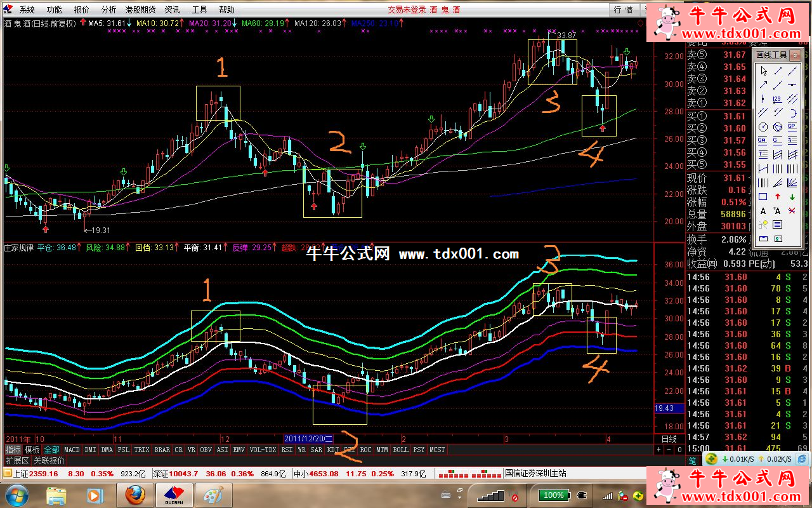812x508 pixels.
Task: Pick the rectangle drawing tool
Action: 763,197
